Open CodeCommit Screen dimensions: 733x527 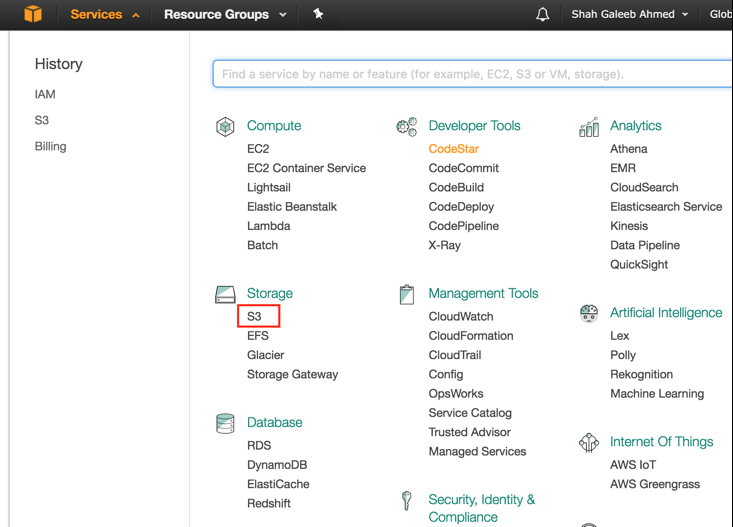(x=464, y=168)
